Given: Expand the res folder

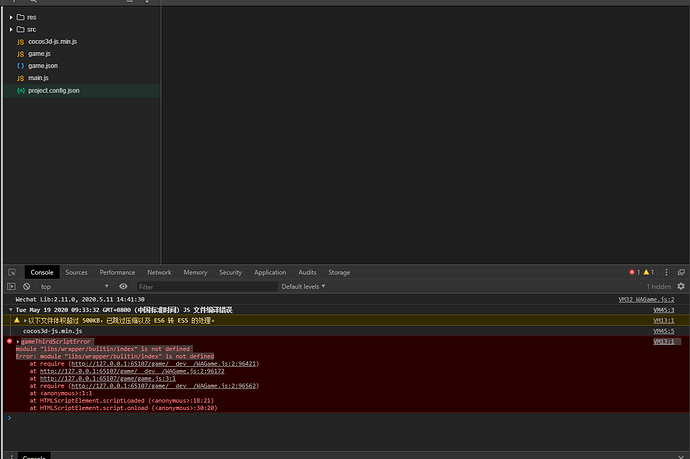Looking at the screenshot, I should [11, 17].
